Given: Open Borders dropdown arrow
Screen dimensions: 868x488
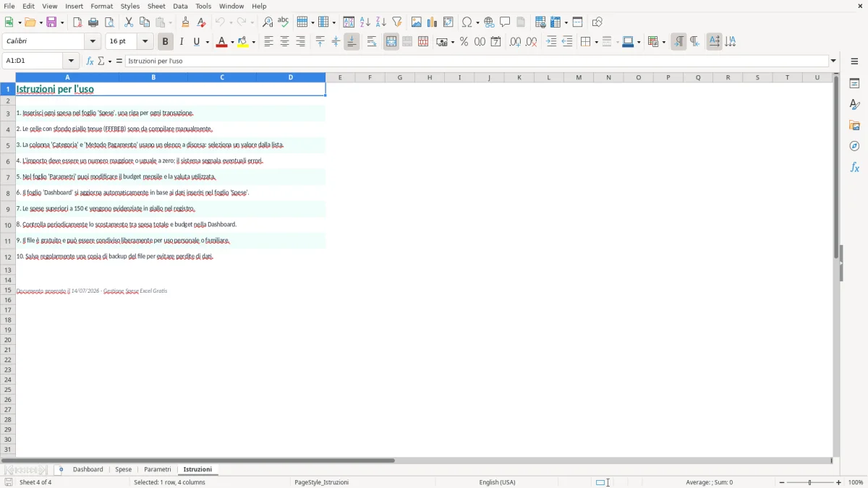Looking at the screenshot, I should click(595, 42).
